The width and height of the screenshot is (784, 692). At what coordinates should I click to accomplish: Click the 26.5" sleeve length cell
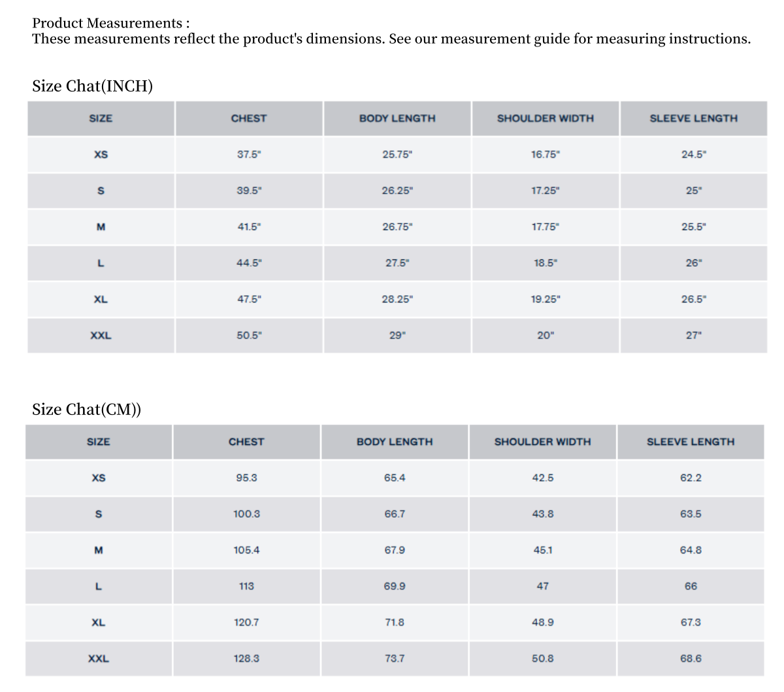(693, 299)
